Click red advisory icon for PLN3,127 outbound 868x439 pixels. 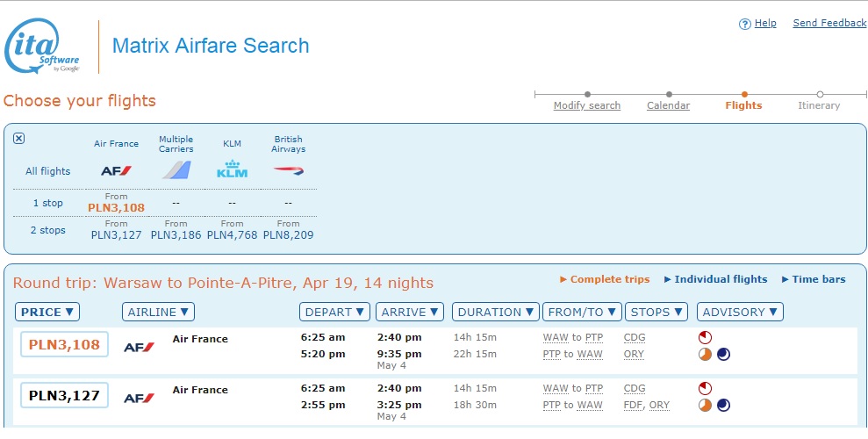[705, 388]
